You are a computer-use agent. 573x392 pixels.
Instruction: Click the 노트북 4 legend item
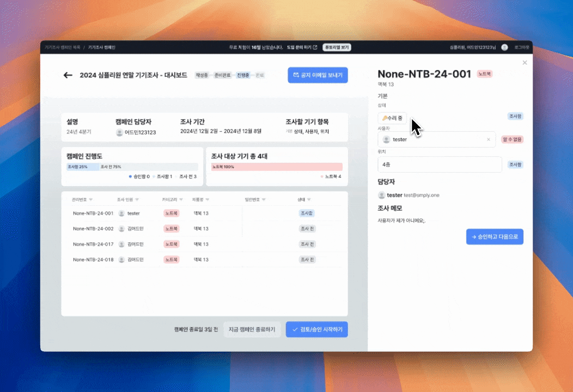(x=331, y=176)
